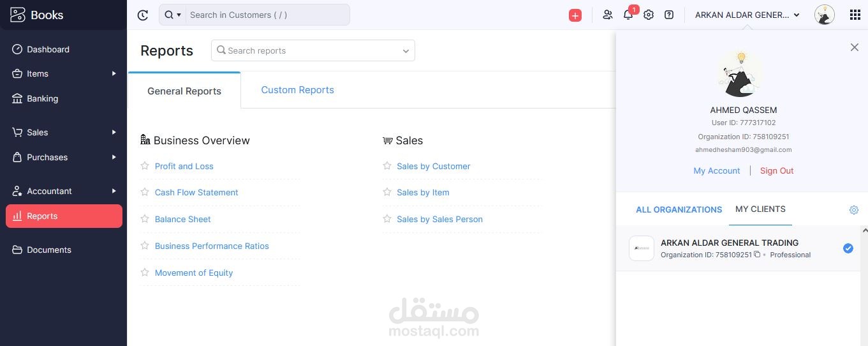The height and width of the screenshot is (346, 868).
Task: Click ARKAN ALDAR organization logo thumbnail
Action: 642,248
